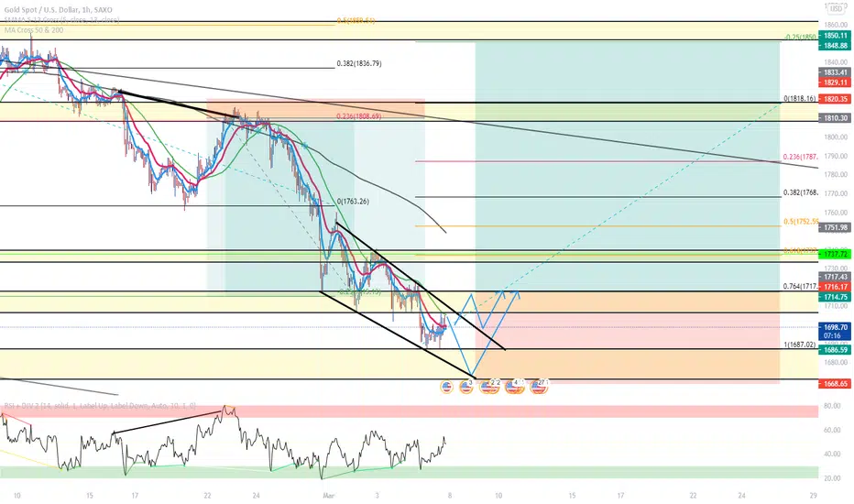Screen dimensions: 854x504
Task: Select the SMMA cross indicator legend line
Action: pos(61,20)
